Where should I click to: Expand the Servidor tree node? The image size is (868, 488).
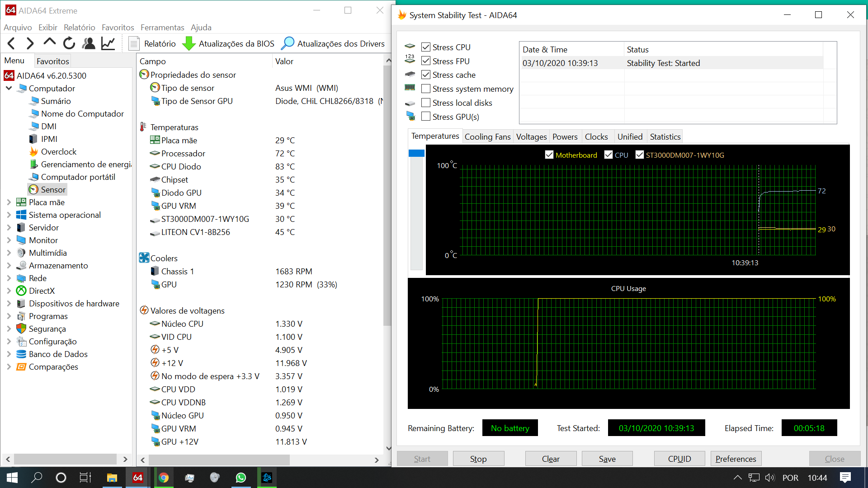pos(9,228)
